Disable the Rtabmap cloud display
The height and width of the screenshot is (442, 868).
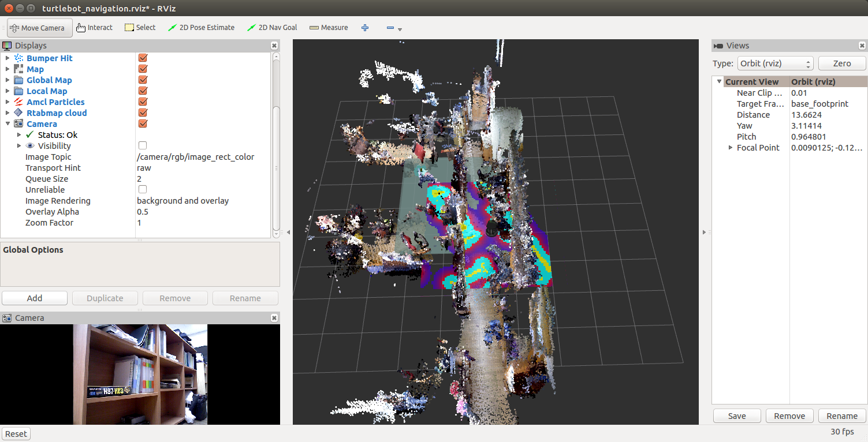143,113
